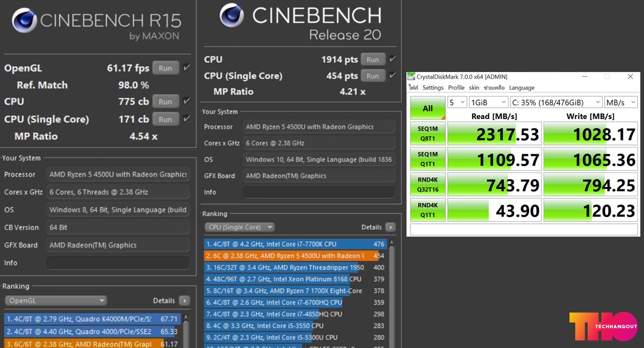Toggle the OpenGL test checkbox in Cinebench R15
The height and width of the screenshot is (348, 644).
click(x=186, y=67)
